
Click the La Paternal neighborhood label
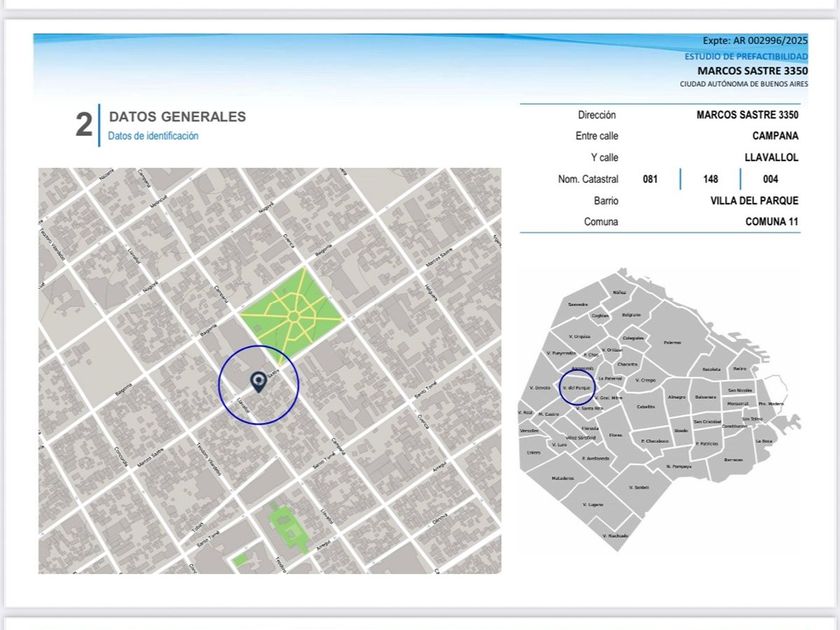610,378
